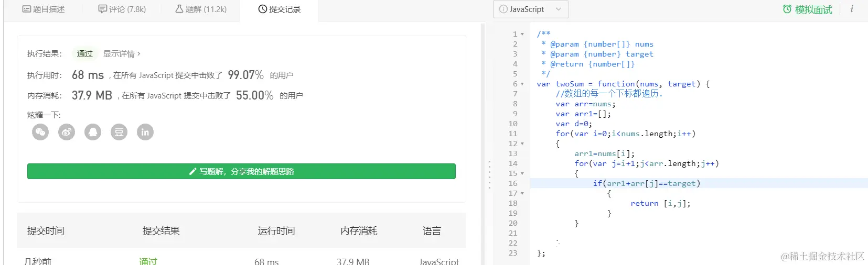Switch to the 题目描述 tab

click(44, 9)
